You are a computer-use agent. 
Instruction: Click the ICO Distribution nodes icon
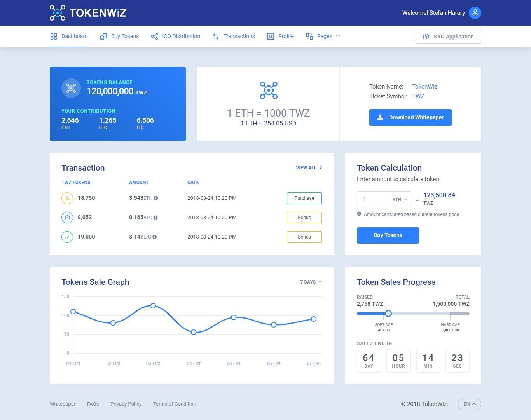coord(154,36)
